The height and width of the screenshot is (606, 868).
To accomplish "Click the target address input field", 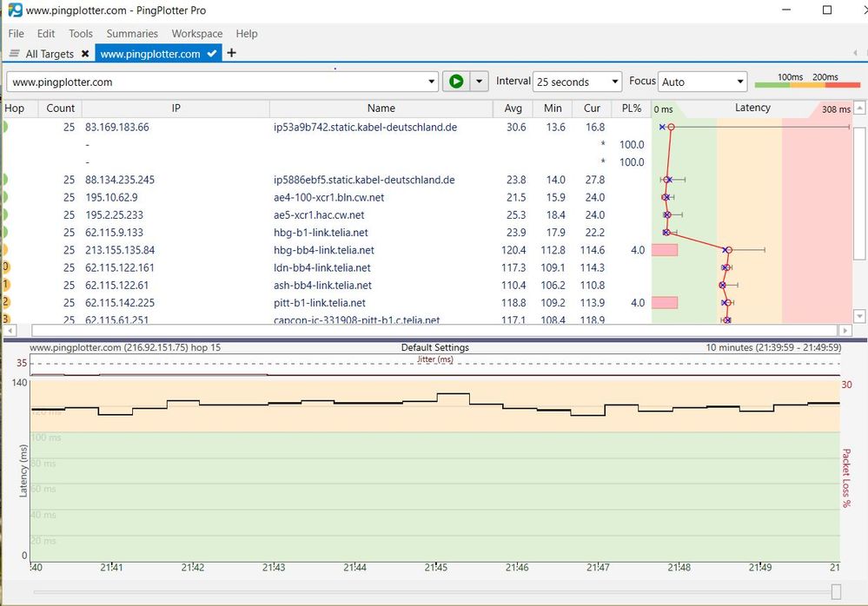I will (217, 82).
